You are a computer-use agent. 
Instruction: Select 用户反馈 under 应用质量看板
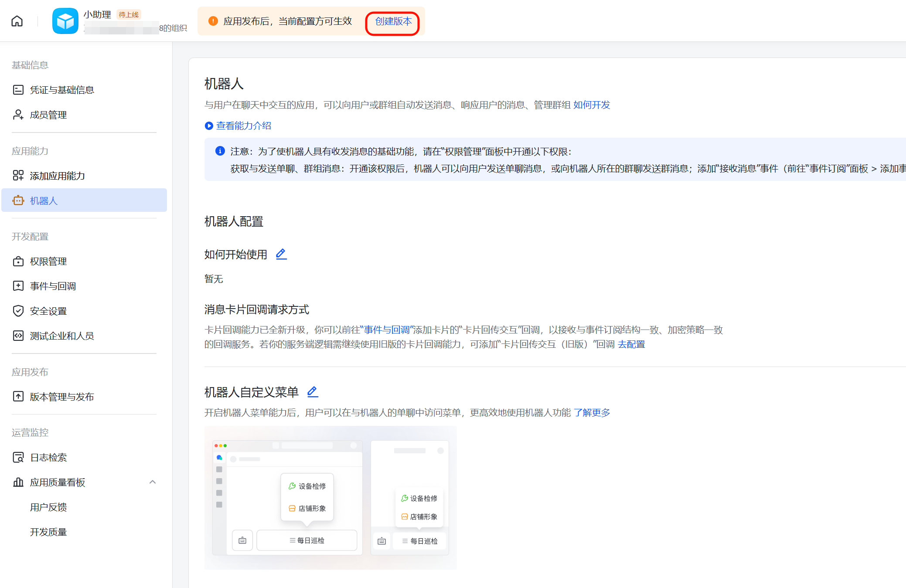48,506
